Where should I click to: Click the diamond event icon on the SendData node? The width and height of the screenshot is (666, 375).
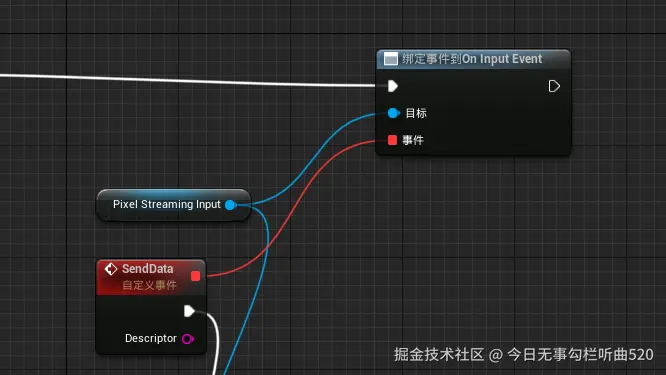coord(110,269)
